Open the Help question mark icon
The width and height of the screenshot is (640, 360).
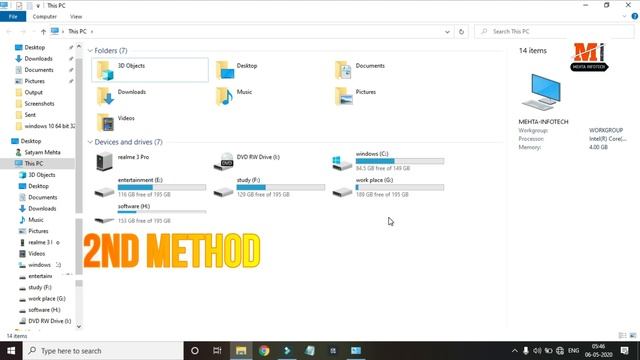(635, 16)
